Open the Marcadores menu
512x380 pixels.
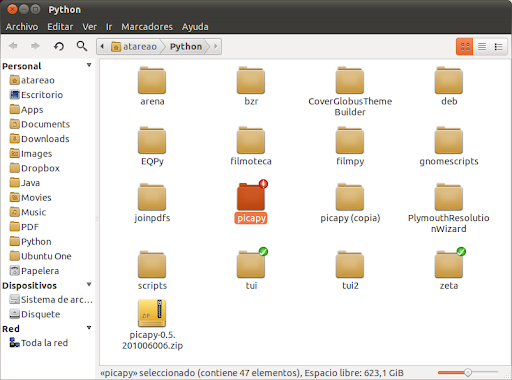tap(147, 27)
